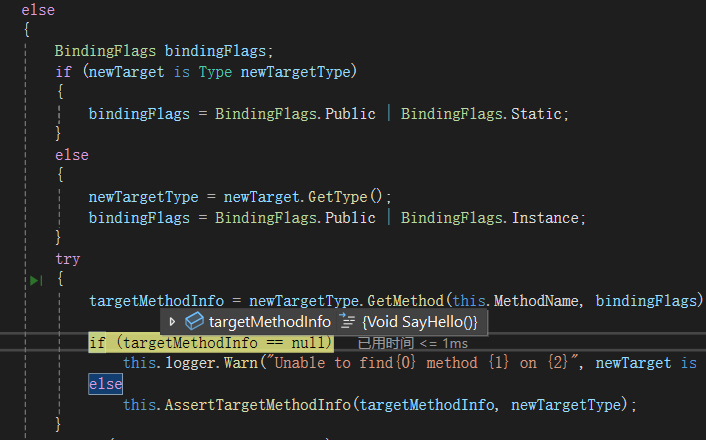This screenshot has height=440, width=706.
Task: Click the highlighted 'else' keyword below if statement
Action: (105, 384)
